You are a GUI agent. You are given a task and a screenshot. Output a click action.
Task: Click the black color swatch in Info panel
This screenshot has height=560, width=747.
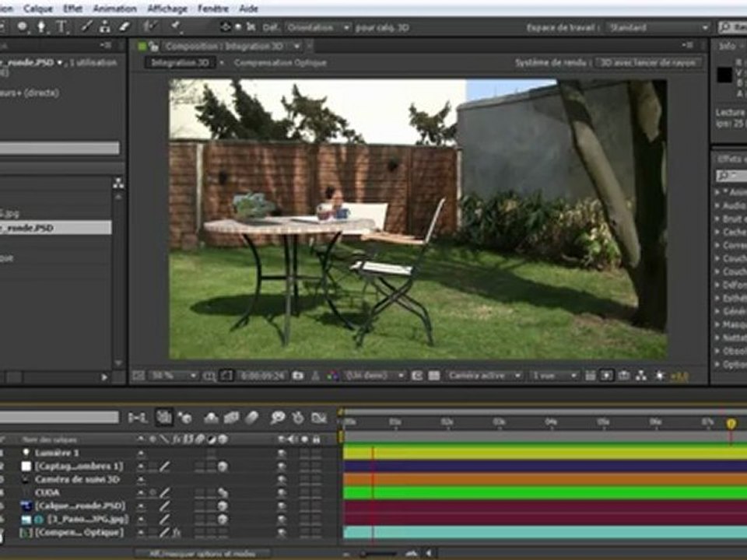[724, 75]
